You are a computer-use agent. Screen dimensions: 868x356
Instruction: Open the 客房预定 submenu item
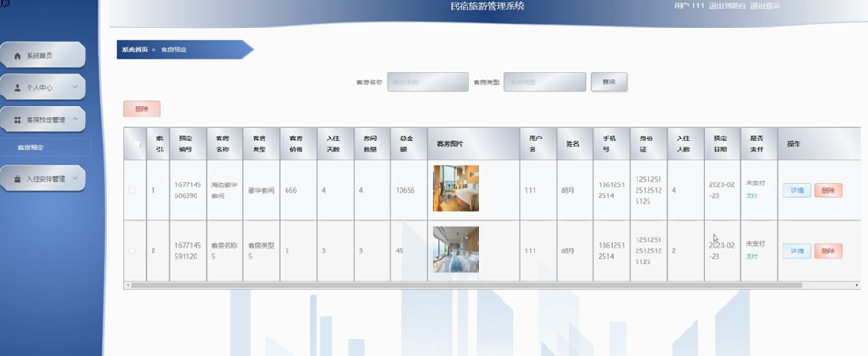pos(45,148)
